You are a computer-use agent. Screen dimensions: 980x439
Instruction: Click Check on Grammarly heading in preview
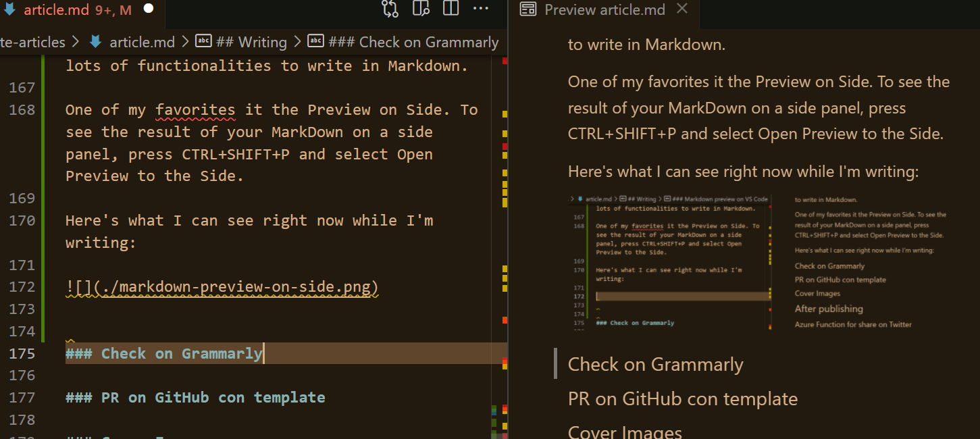(655, 365)
